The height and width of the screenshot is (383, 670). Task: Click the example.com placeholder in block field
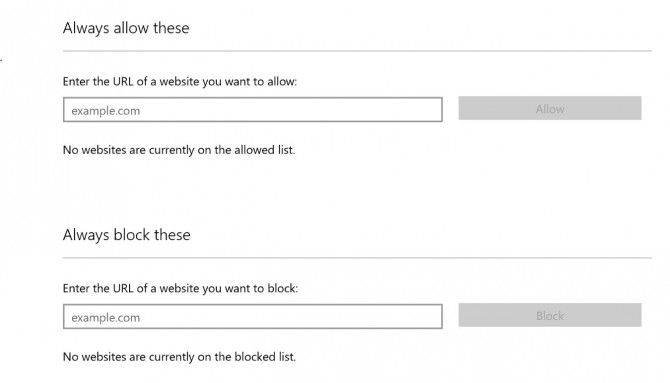[x=106, y=318]
